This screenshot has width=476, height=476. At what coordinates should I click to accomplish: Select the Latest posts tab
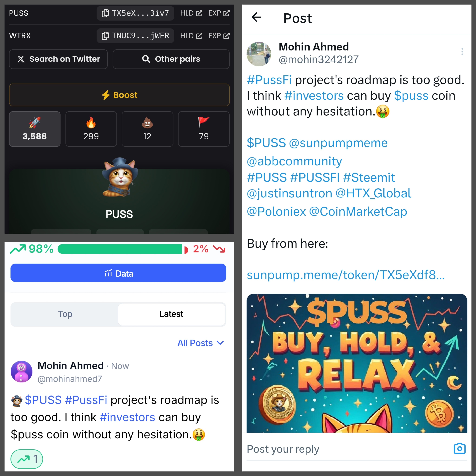[x=172, y=314]
